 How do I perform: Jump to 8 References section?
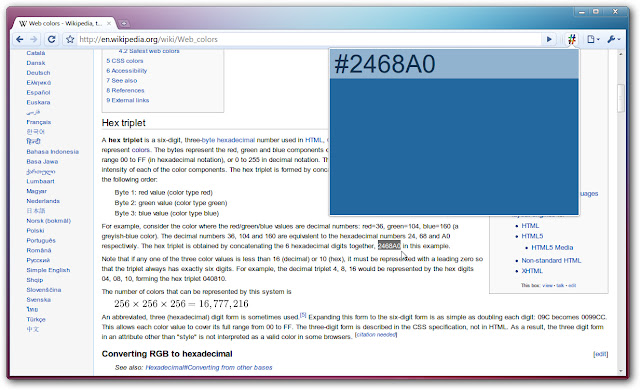(125, 90)
